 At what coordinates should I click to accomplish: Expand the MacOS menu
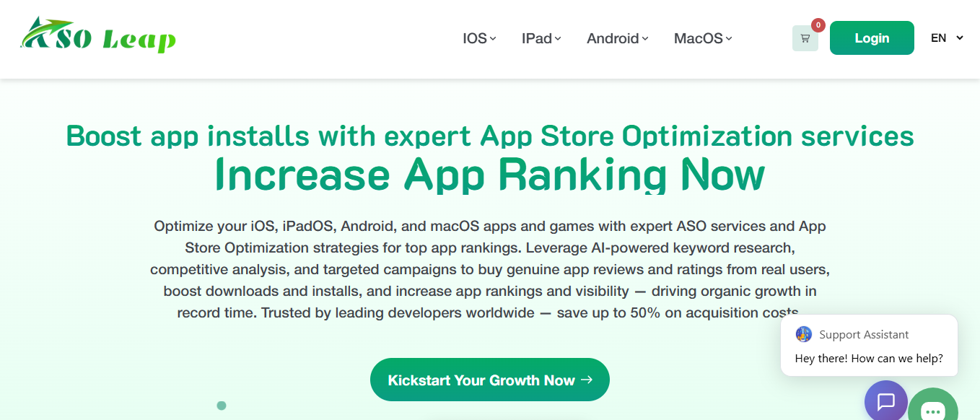point(703,38)
